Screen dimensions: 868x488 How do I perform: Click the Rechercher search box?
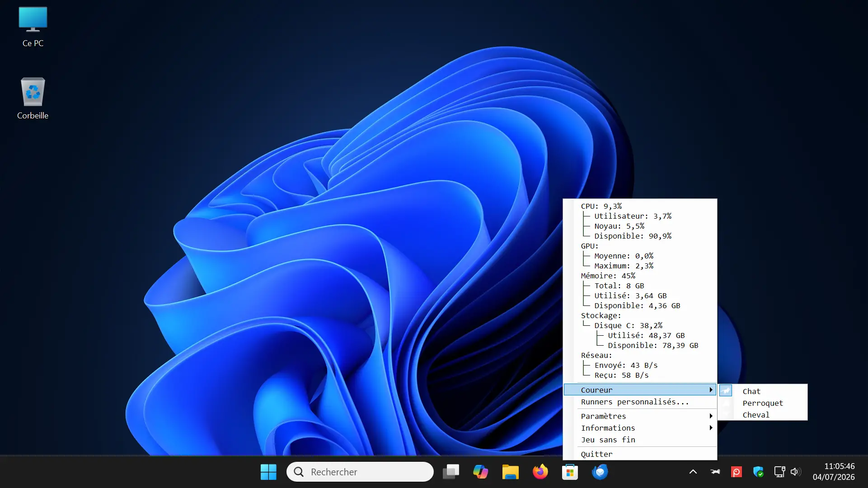point(360,472)
